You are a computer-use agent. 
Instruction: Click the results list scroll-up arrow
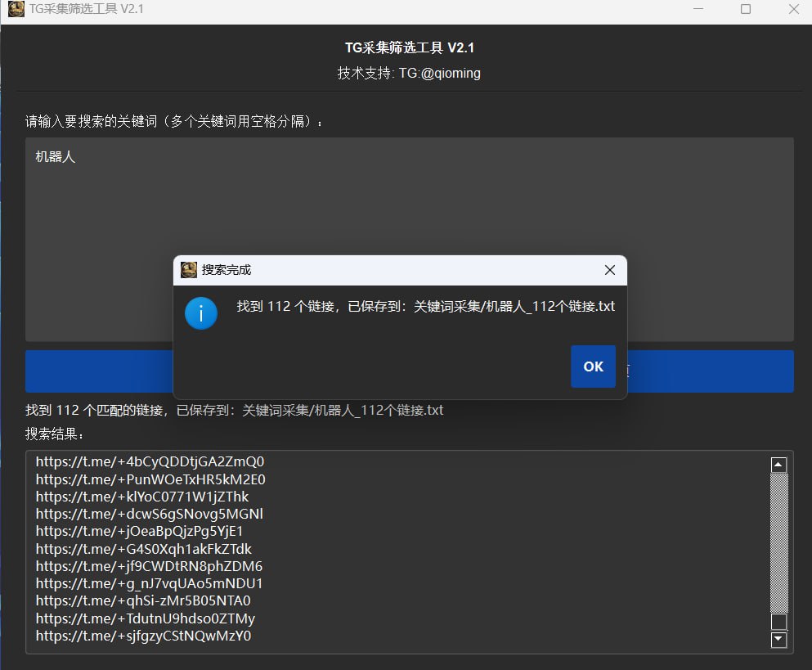pyautogui.click(x=778, y=464)
